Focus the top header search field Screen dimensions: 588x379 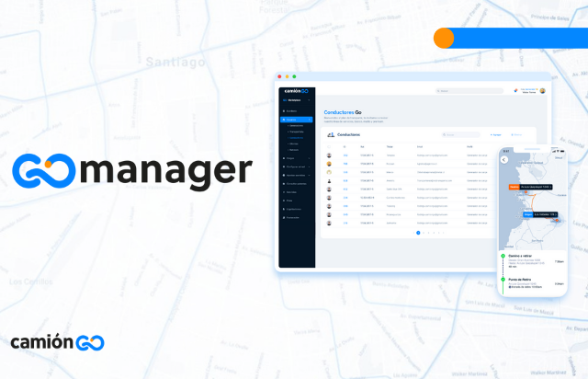[469, 91]
